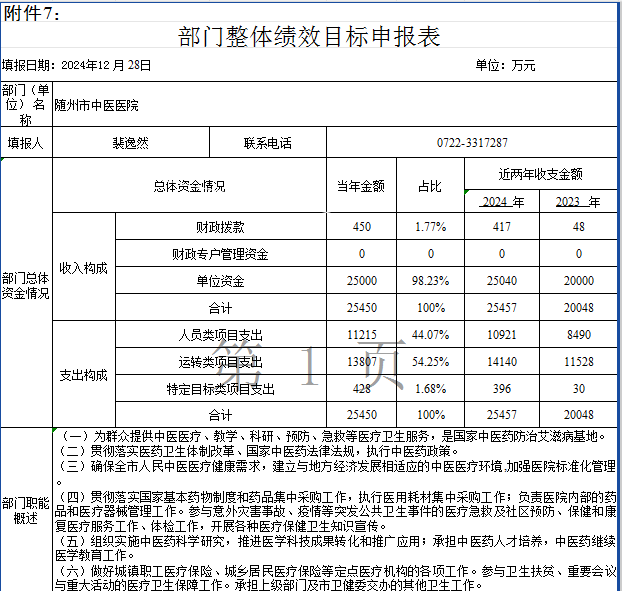
Task: Select the department name 随州市中医医院
Action: pyautogui.click(x=97, y=105)
